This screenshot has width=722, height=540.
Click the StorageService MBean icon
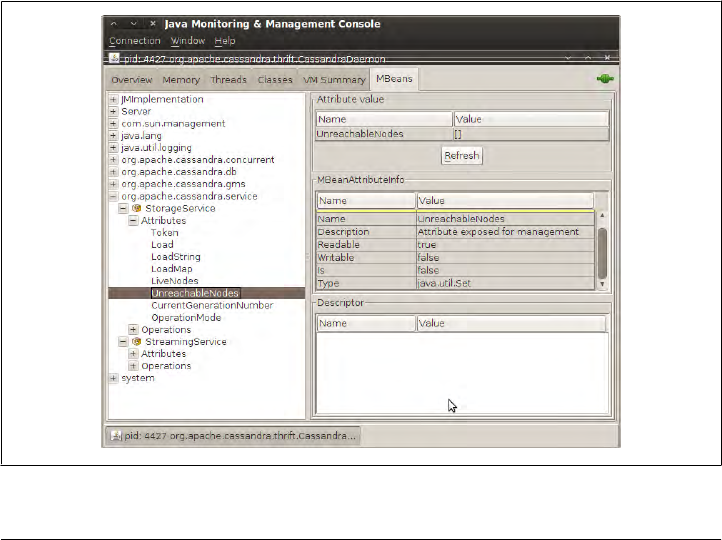(136, 209)
